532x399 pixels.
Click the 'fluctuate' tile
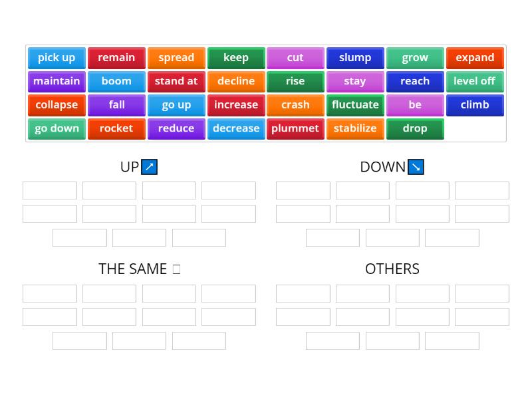coord(355,104)
